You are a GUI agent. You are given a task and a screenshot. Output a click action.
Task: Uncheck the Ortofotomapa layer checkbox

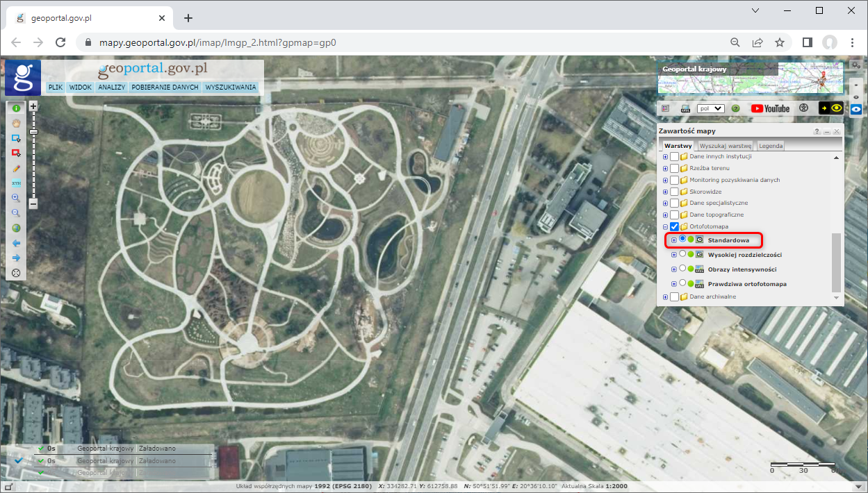tap(674, 227)
